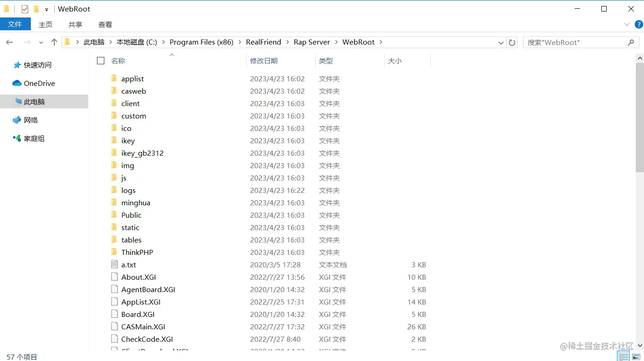
Task: Select the static folder name
Action: 130,227
